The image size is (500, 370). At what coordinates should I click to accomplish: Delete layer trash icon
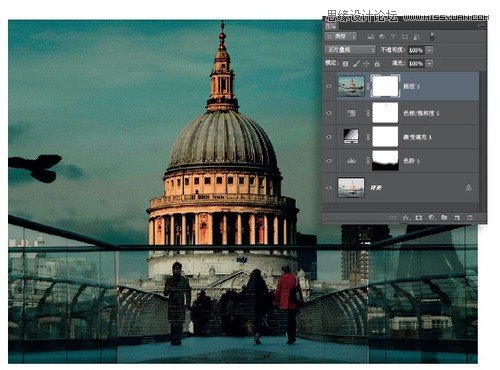(470, 218)
